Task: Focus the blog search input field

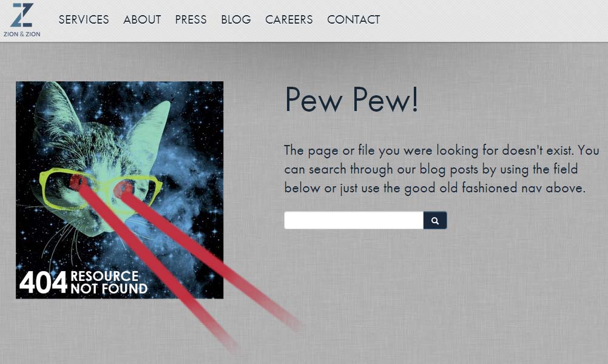Action: tap(354, 220)
